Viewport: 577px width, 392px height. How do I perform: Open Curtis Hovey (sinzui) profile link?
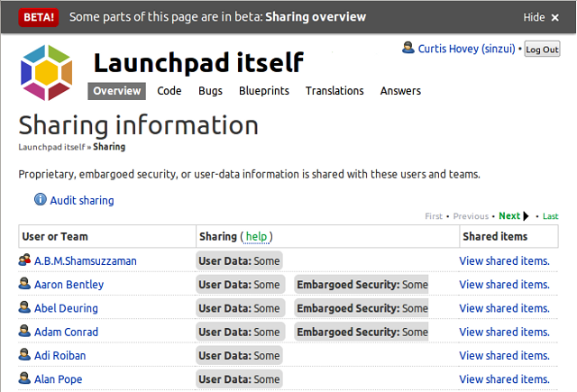point(466,49)
